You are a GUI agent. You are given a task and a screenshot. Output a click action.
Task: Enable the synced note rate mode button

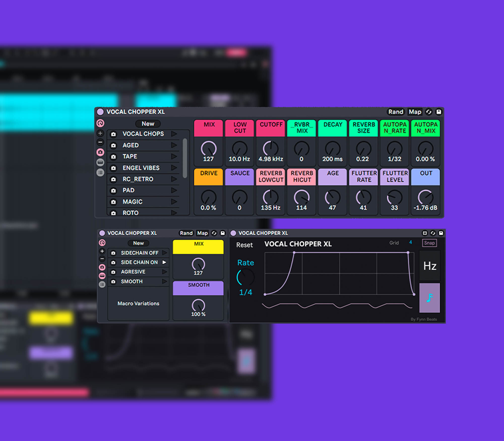click(430, 298)
